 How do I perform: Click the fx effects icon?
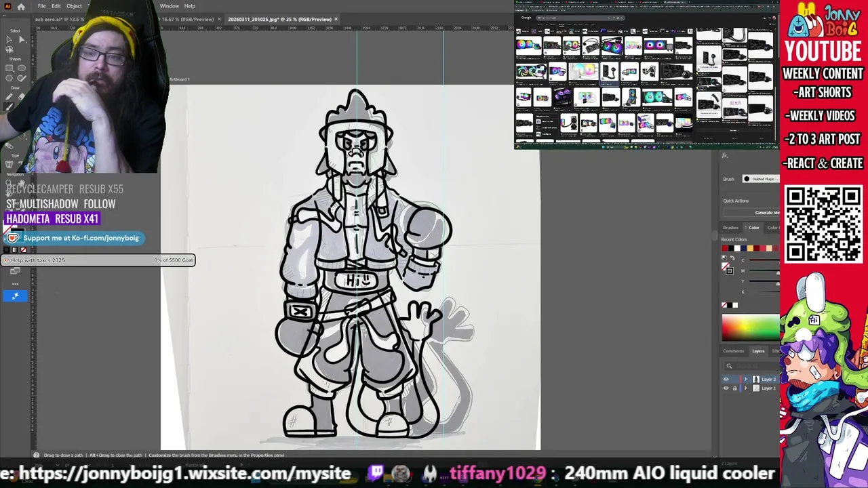point(725,156)
